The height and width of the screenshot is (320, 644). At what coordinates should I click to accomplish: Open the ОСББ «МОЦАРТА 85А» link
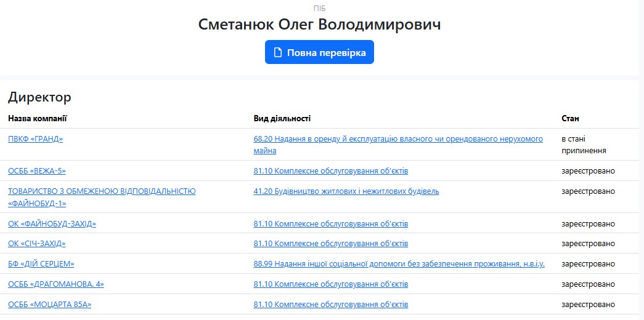[50, 305]
